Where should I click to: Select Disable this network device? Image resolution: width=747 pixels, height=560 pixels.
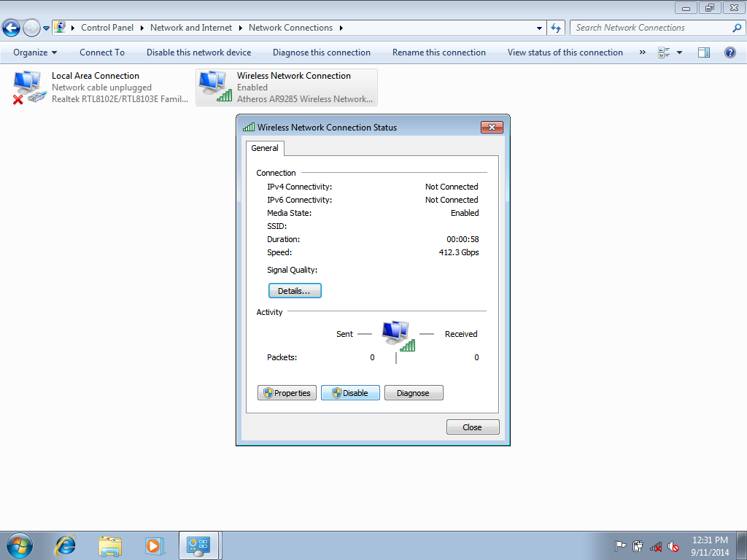pyautogui.click(x=198, y=52)
